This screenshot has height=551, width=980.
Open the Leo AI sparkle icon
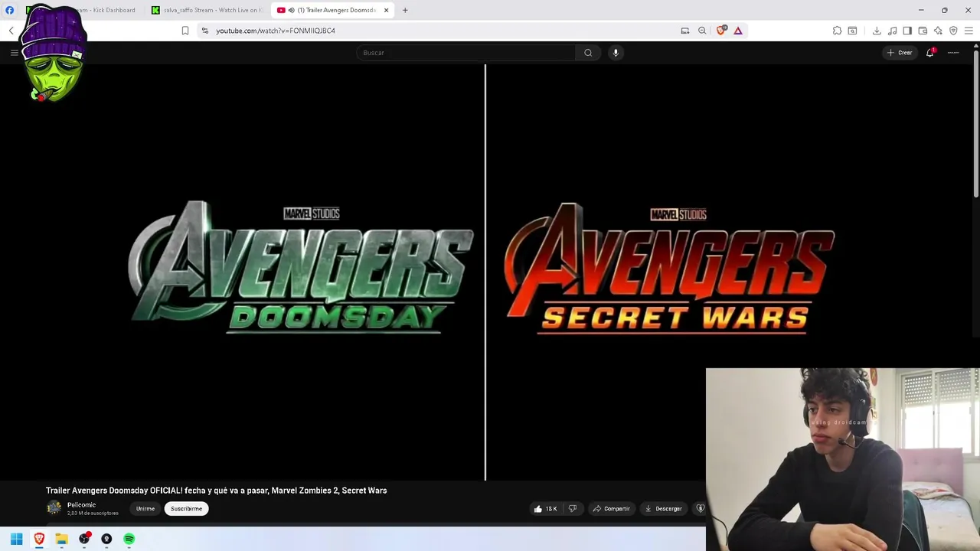pos(938,31)
